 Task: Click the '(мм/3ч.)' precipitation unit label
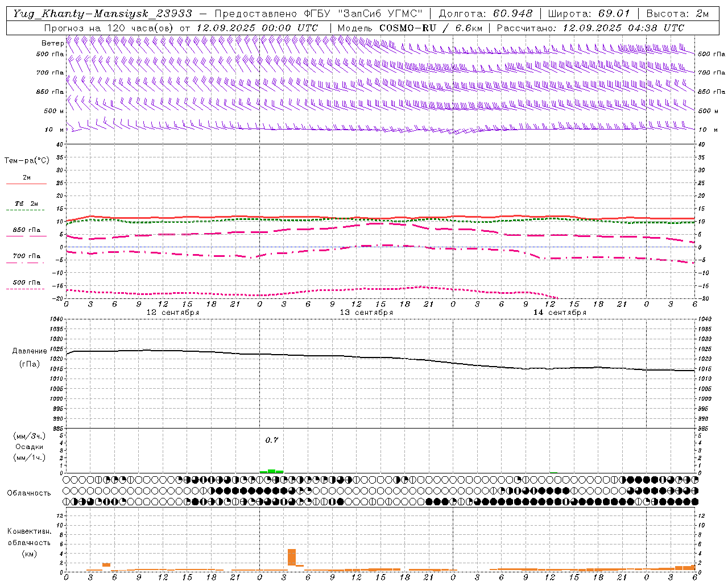coord(30,436)
